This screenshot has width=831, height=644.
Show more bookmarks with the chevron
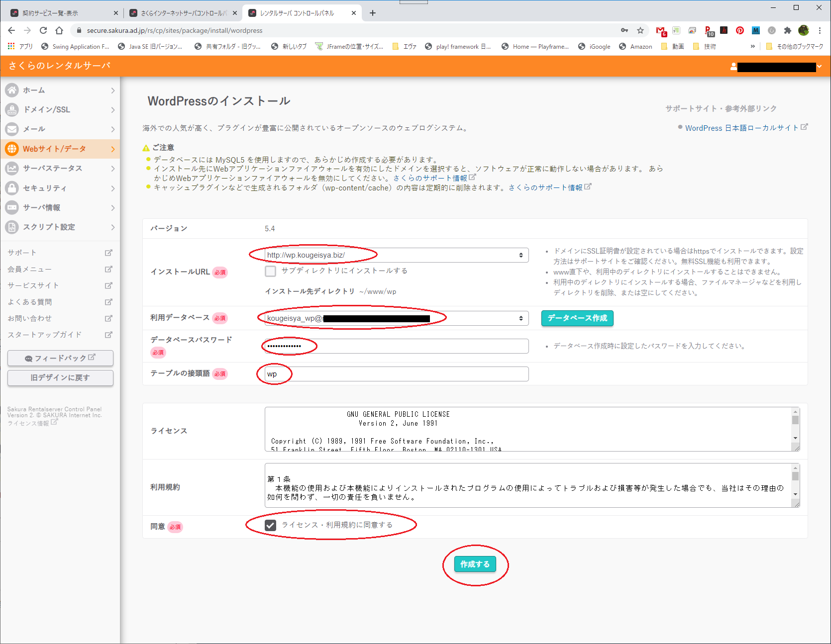[x=752, y=46]
